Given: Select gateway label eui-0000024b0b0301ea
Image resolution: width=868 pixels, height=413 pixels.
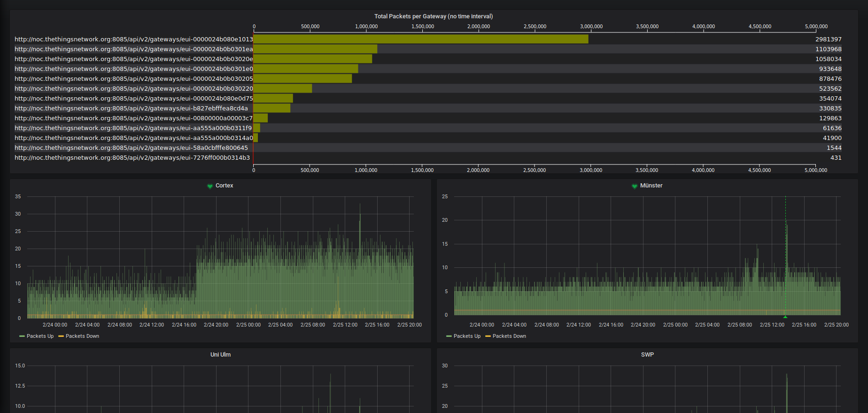Looking at the screenshot, I should (x=134, y=49).
